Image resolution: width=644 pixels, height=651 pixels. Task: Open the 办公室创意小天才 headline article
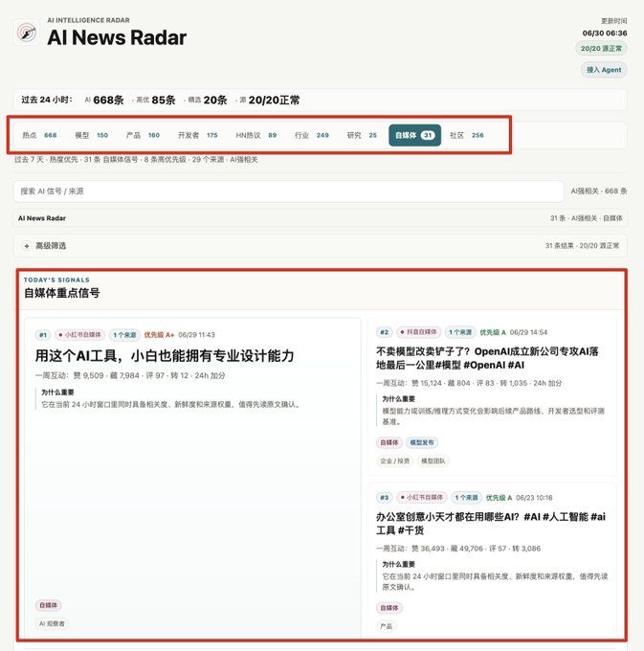pyautogui.click(x=491, y=523)
